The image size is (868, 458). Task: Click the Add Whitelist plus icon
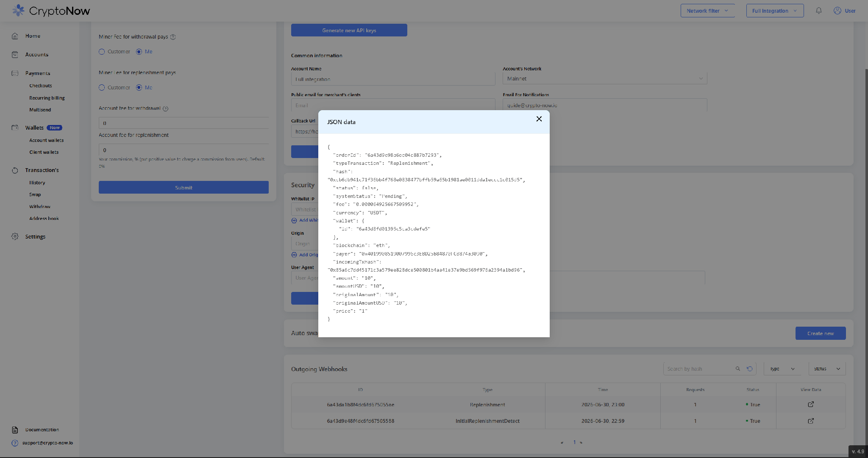tap(294, 220)
